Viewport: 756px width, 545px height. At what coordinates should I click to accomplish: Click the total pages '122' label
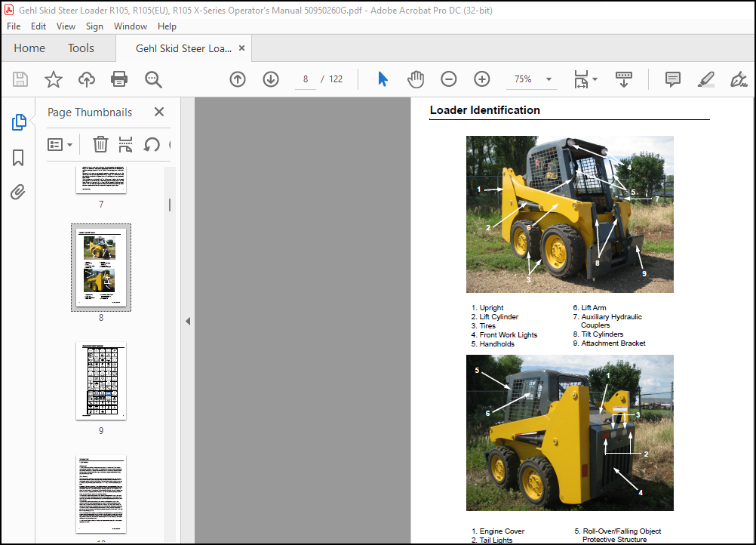[x=336, y=79]
